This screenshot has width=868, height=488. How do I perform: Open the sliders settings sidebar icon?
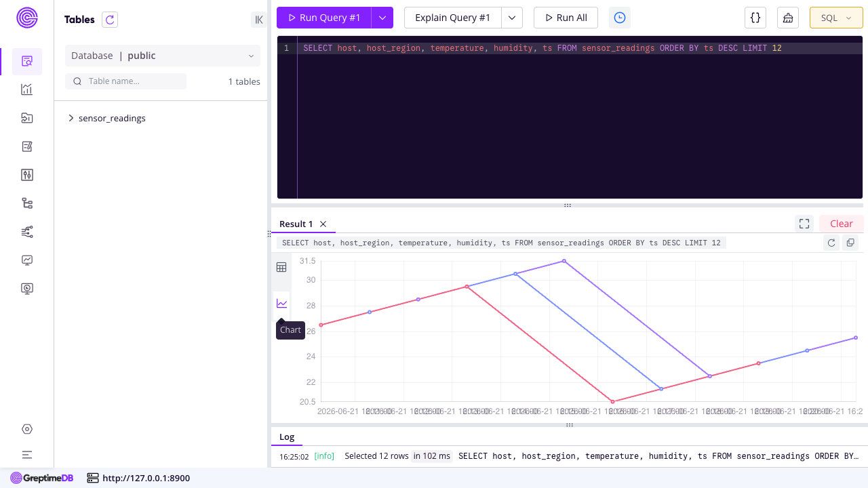[27, 175]
